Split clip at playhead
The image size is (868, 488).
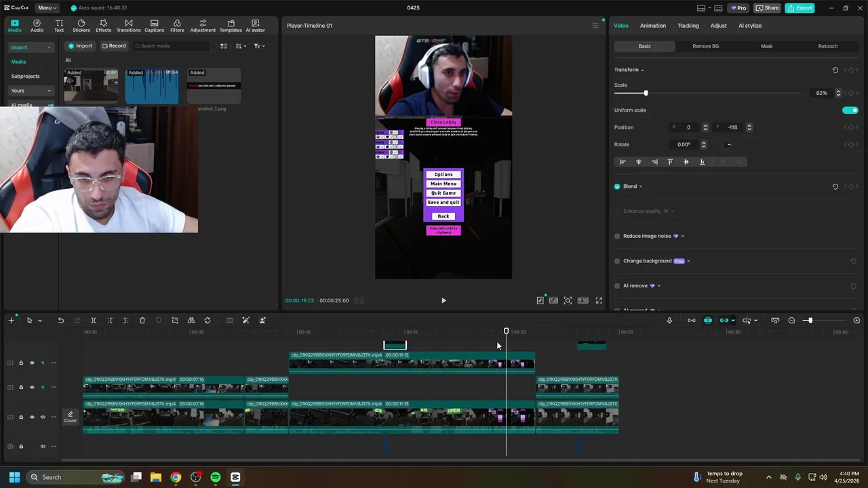pos(94,321)
